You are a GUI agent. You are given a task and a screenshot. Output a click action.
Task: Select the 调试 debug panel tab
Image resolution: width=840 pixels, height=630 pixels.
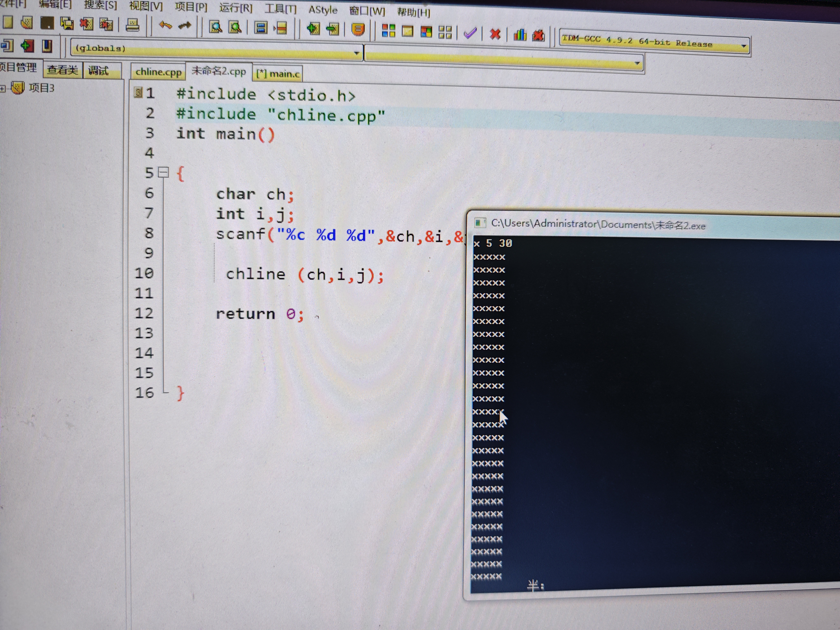(98, 71)
